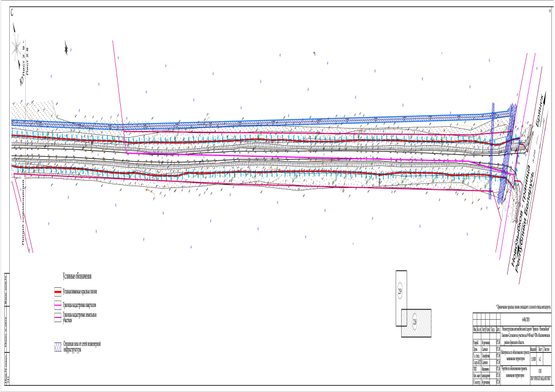Click the red line legend swatch
555x392 pixels.
pyautogui.click(x=58, y=292)
